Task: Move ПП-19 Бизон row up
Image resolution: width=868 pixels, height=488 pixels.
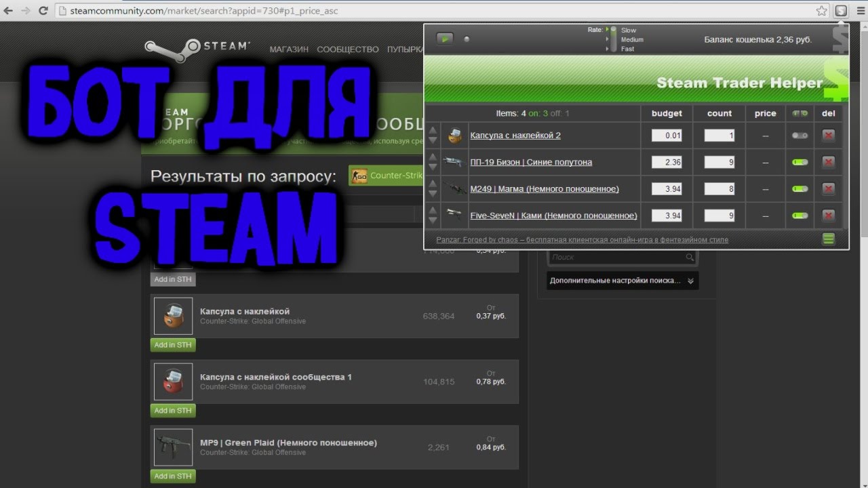Action: click(x=433, y=157)
